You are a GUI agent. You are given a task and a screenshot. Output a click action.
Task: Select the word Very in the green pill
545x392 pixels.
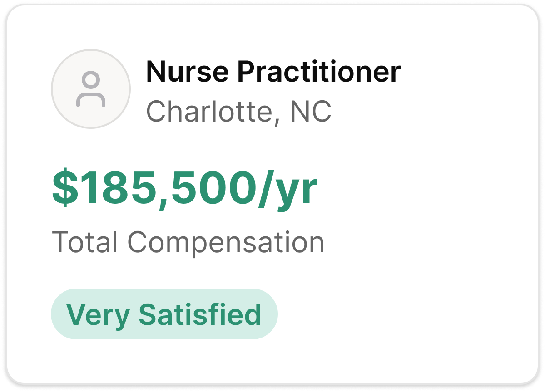tap(98, 315)
